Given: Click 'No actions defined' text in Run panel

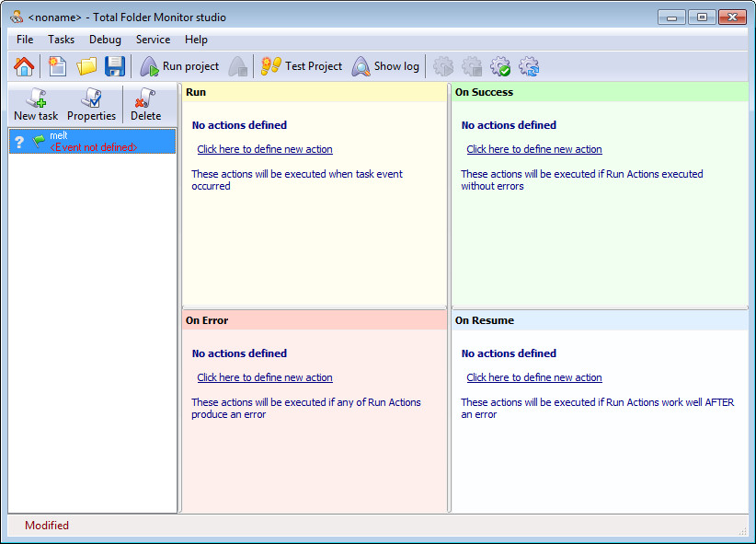Looking at the screenshot, I should 239,125.
